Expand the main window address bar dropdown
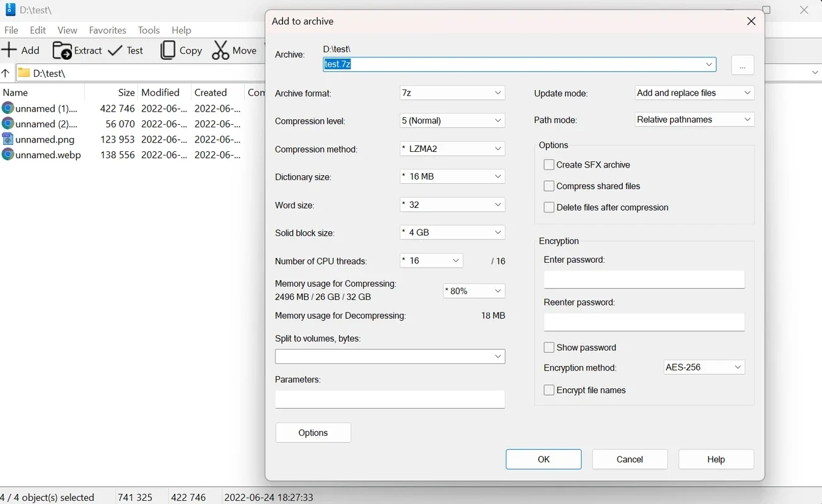 (815, 73)
